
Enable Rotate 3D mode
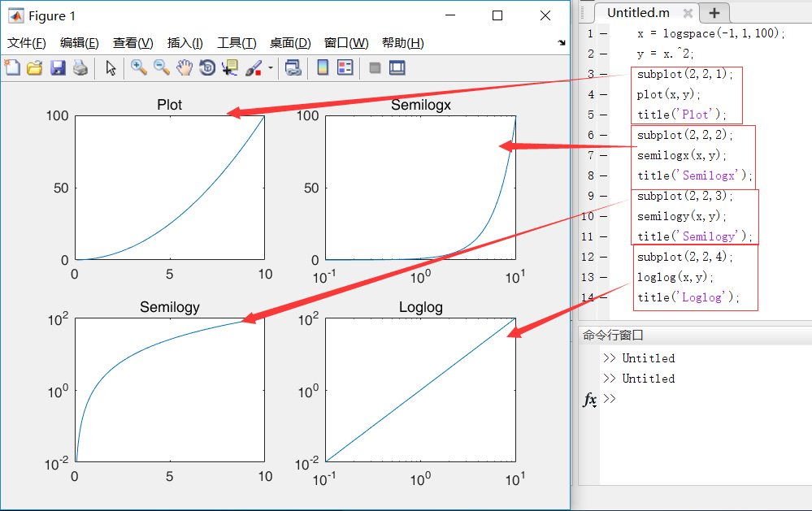[206, 68]
